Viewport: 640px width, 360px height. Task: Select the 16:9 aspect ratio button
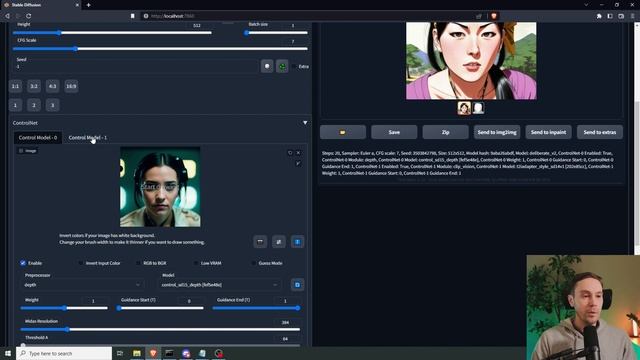71,86
